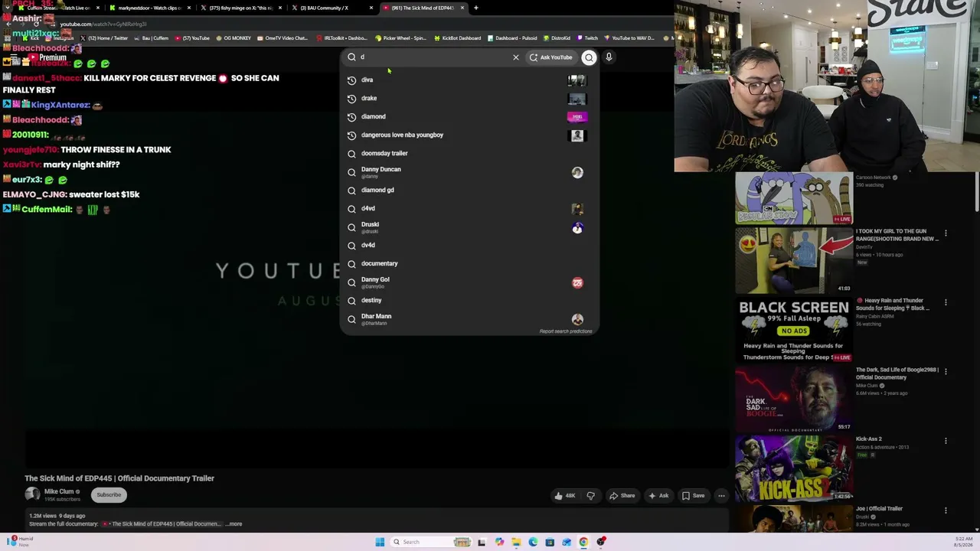Choose the 'diamond gd' suggestion

469,190
